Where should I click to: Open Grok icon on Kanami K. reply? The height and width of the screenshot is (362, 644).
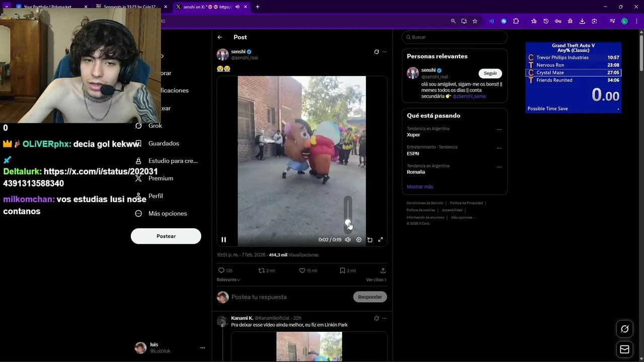point(376,318)
